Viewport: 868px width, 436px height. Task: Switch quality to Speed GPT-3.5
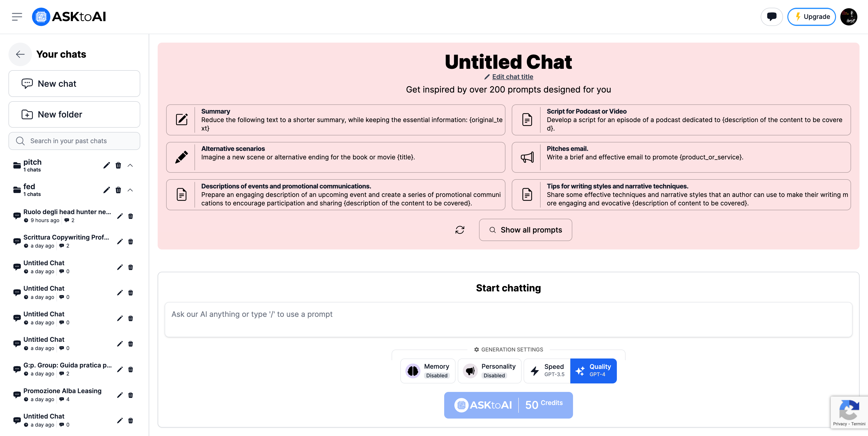[547, 371]
